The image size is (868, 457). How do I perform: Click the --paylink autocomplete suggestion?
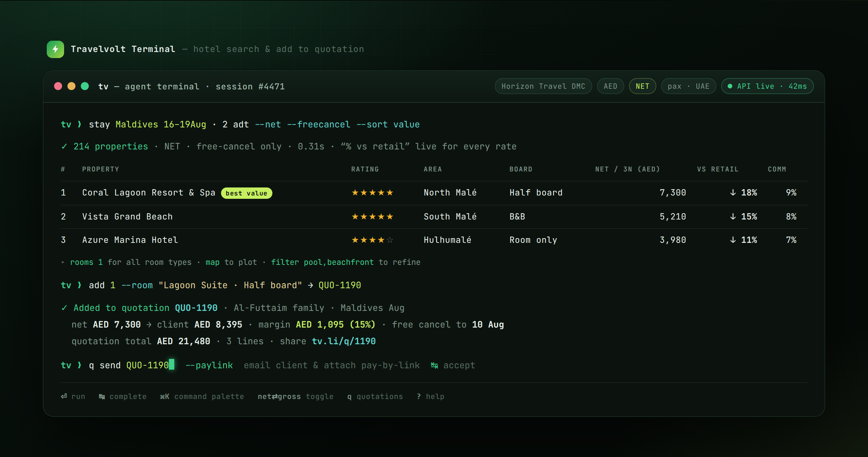click(x=209, y=365)
